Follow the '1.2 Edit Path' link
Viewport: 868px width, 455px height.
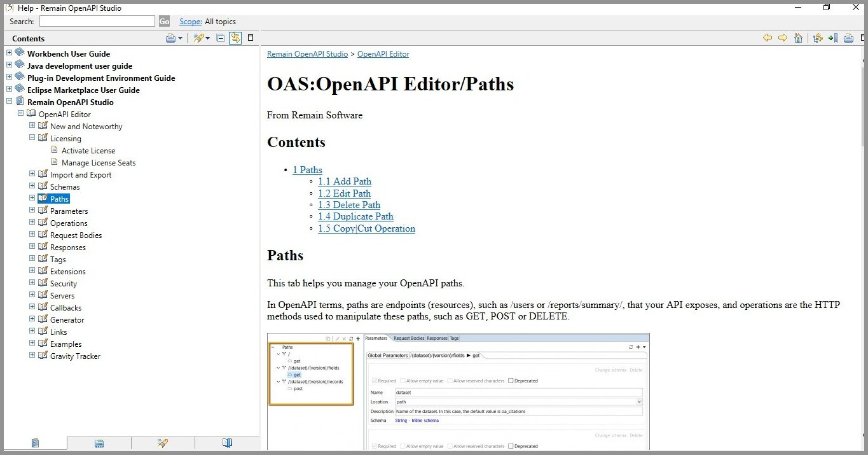[345, 193]
